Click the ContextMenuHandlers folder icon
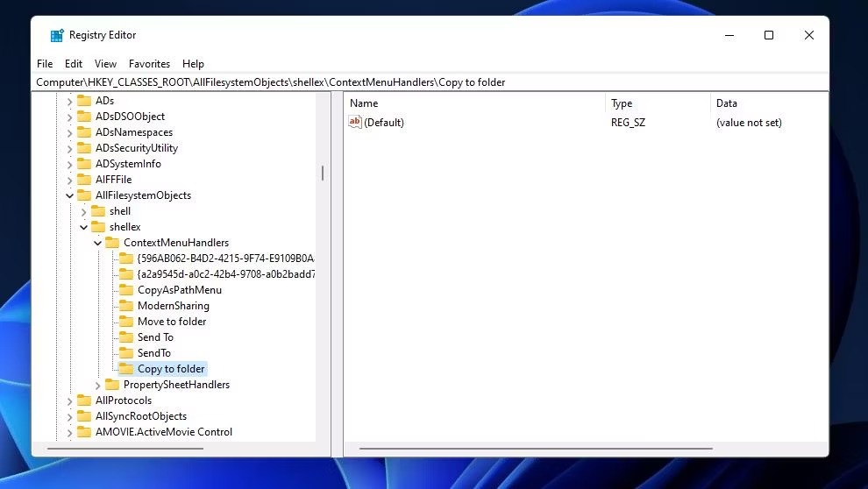Image resolution: width=868 pixels, height=489 pixels. (x=112, y=242)
